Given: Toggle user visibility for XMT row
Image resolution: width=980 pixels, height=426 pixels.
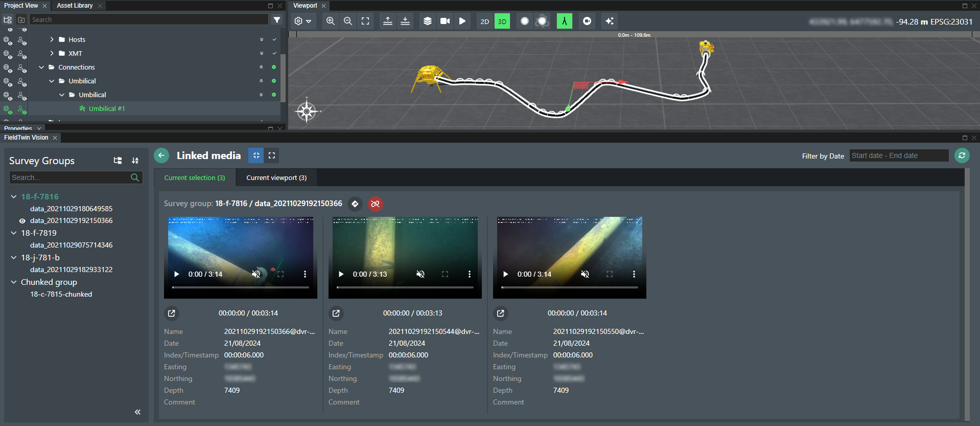Looking at the screenshot, I should pos(22,54).
